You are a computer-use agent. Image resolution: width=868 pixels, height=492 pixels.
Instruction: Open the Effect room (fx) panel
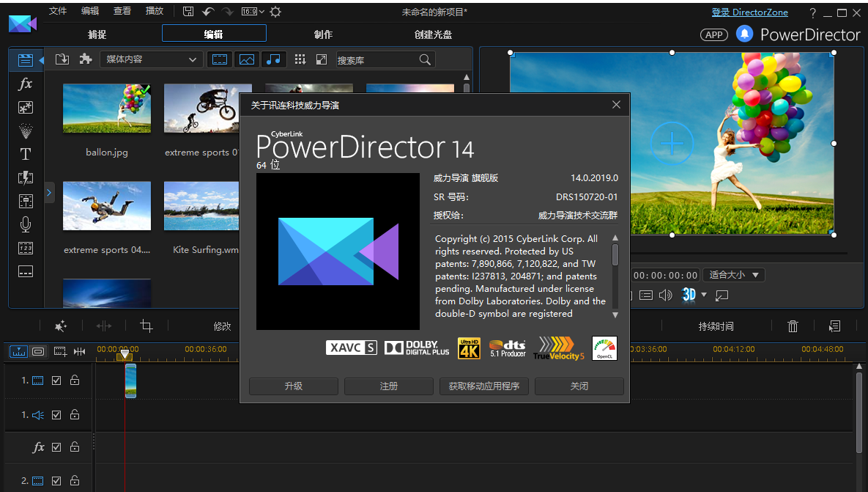25,84
